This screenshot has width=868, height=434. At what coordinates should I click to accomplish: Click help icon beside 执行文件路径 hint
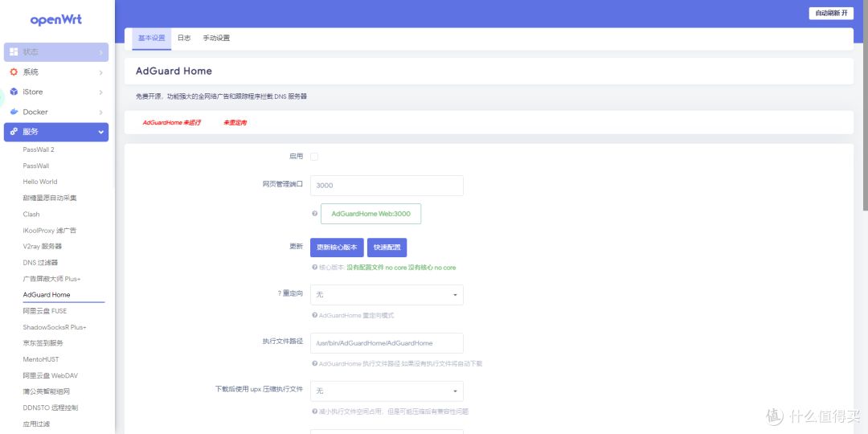[x=314, y=364]
